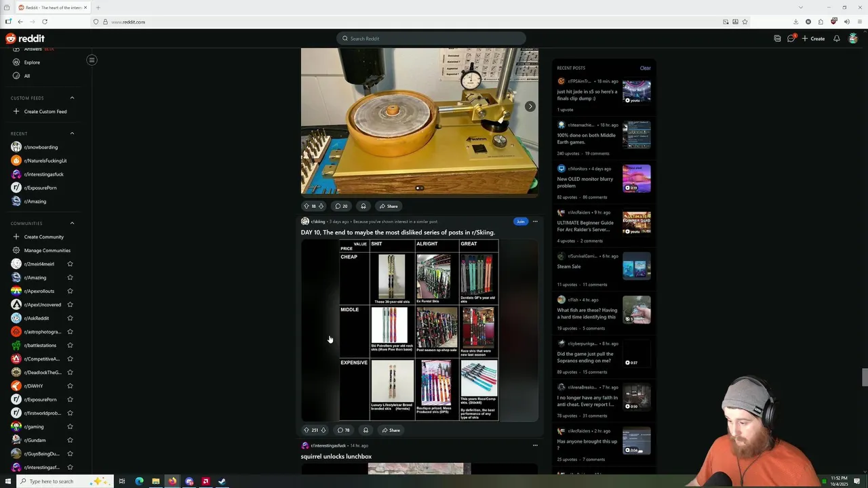This screenshot has height=488, width=868.
Task: Select All feed in left sidebar
Action: click(27, 76)
